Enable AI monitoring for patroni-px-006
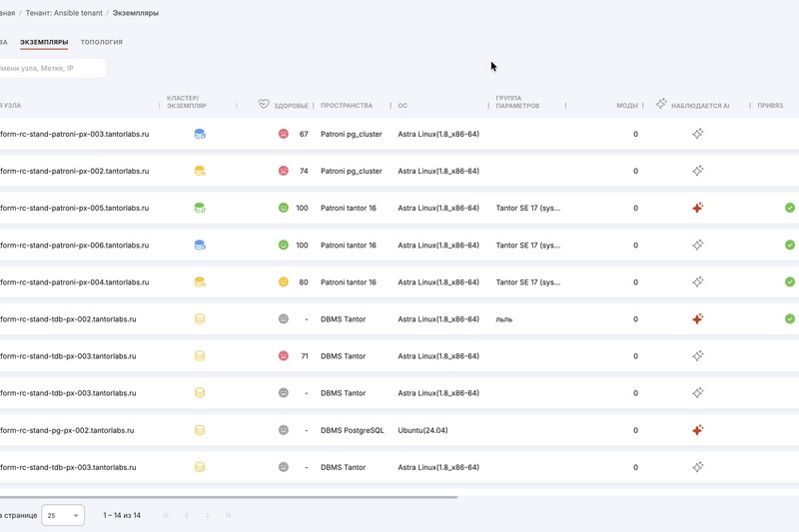 coord(697,245)
